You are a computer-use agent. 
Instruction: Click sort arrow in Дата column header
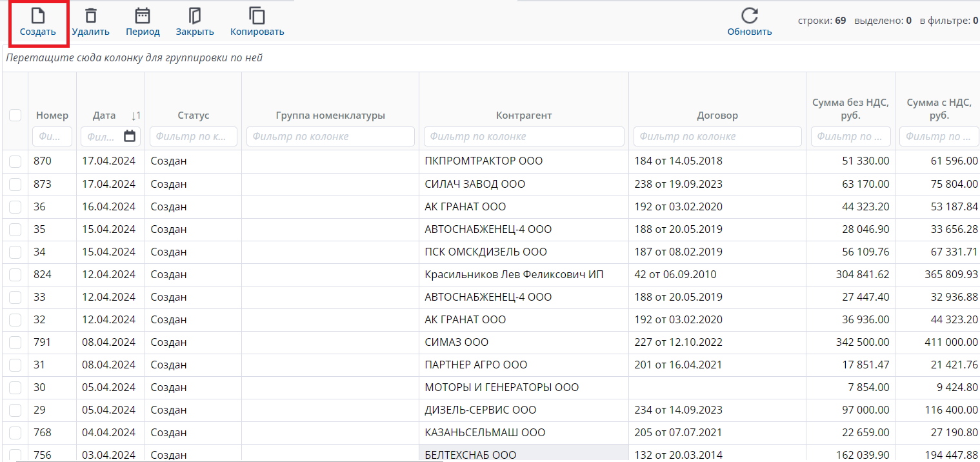pyautogui.click(x=135, y=115)
